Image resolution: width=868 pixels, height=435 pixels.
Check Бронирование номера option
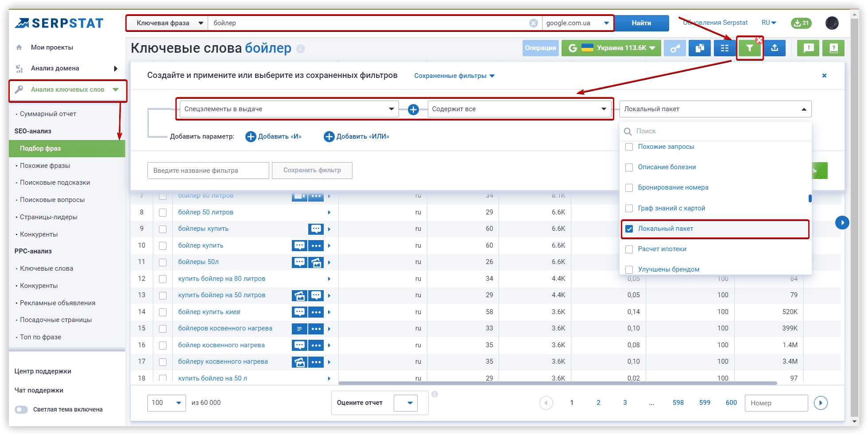click(x=629, y=188)
